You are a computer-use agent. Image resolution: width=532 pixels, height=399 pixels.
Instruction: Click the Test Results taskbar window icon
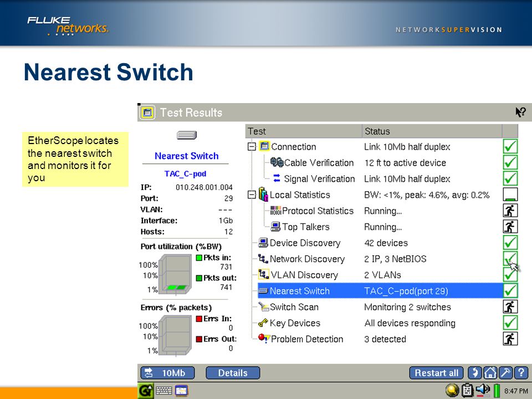(x=182, y=391)
